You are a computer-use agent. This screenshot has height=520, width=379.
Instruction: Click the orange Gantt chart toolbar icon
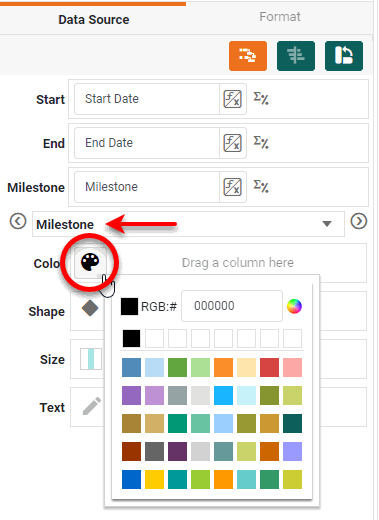pos(248,56)
